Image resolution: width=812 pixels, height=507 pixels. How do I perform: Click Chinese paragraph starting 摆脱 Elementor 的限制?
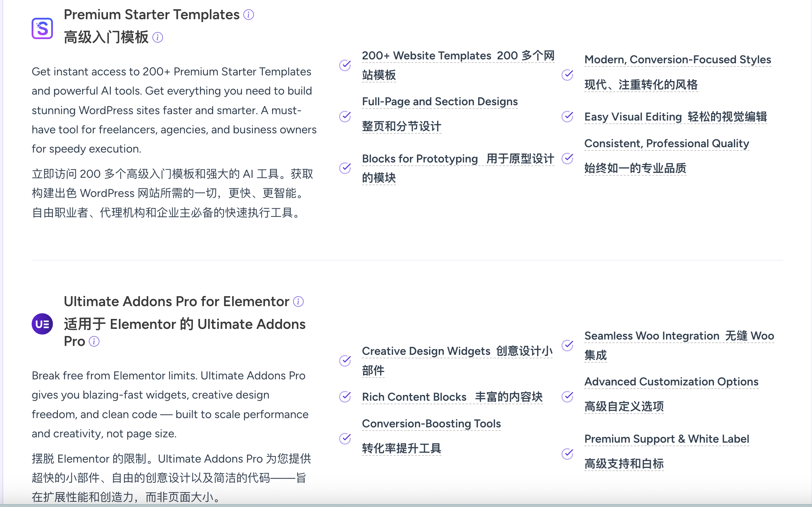[172, 478]
